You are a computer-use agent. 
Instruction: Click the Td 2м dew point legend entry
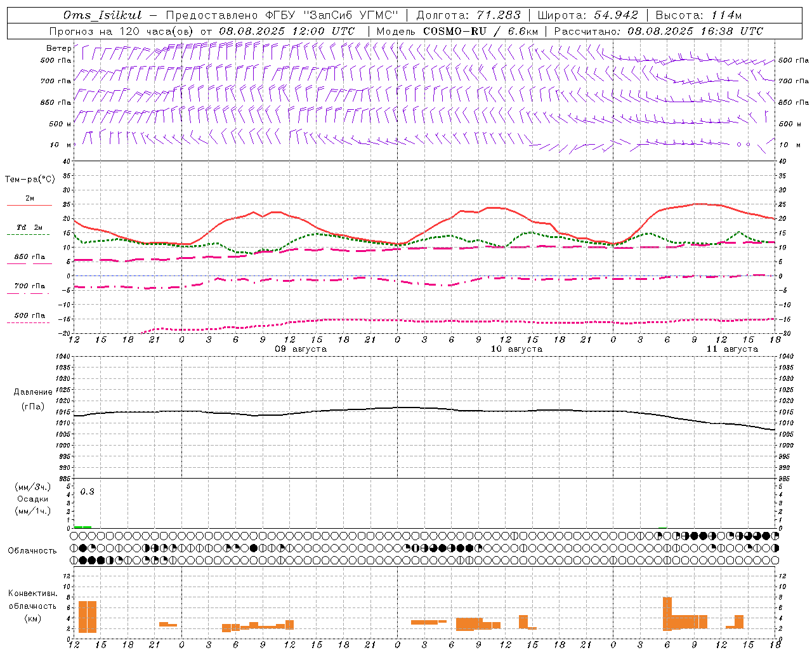tap(30, 227)
